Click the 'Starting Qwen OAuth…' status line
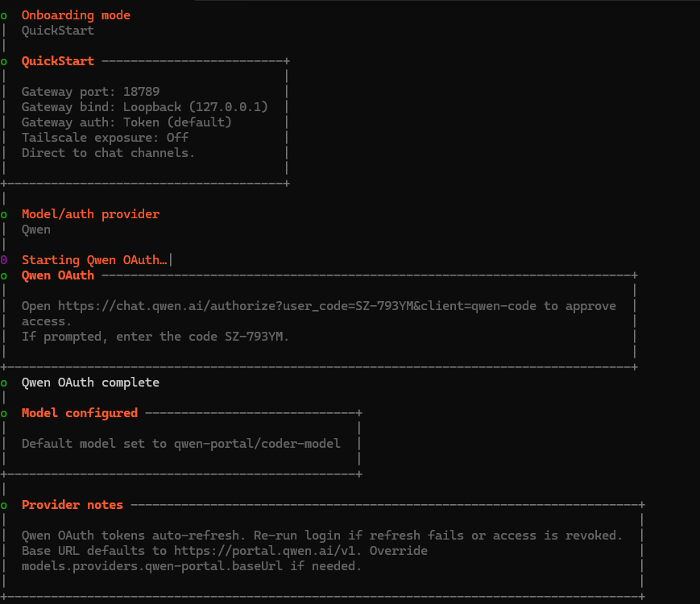Image resolution: width=700 pixels, height=604 pixels. [x=94, y=260]
